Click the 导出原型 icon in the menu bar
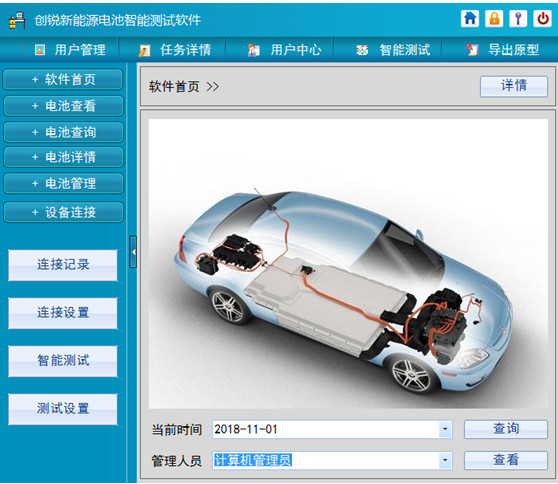558x484 pixels. [472, 50]
